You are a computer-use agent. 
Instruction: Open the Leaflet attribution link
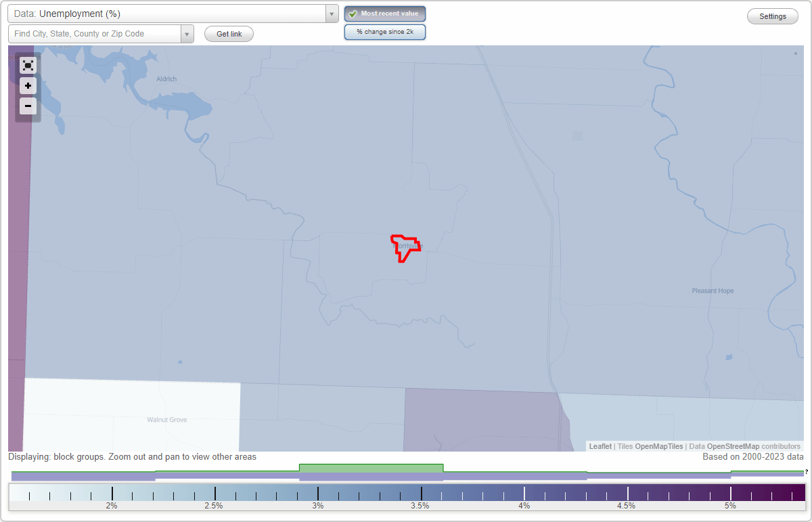[600, 446]
